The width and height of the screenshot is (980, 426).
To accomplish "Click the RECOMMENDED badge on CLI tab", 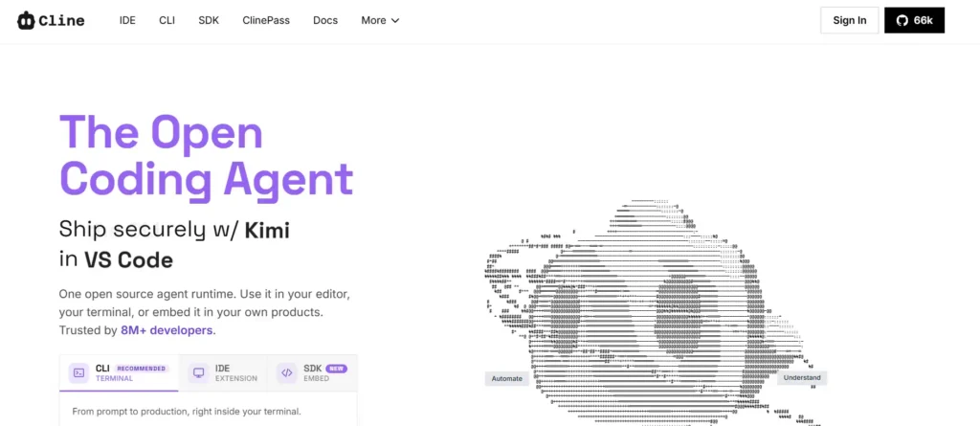I will coord(142,369).
